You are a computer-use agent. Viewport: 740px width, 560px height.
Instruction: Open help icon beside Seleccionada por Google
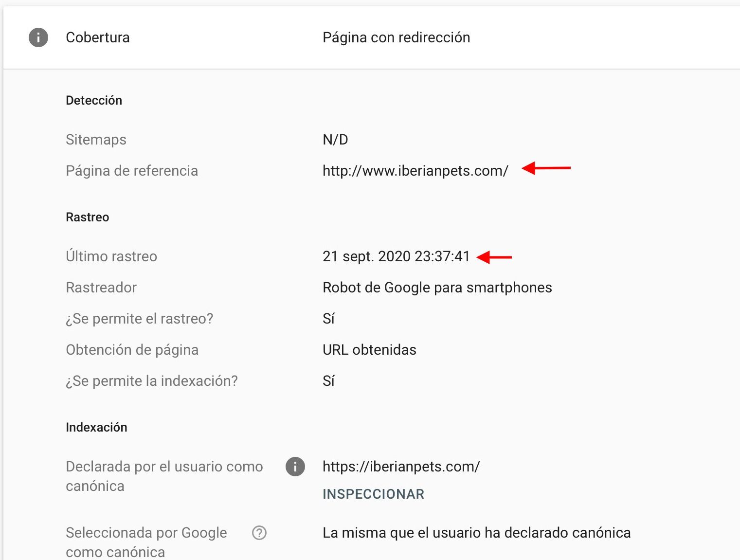(x=259, y=533)
